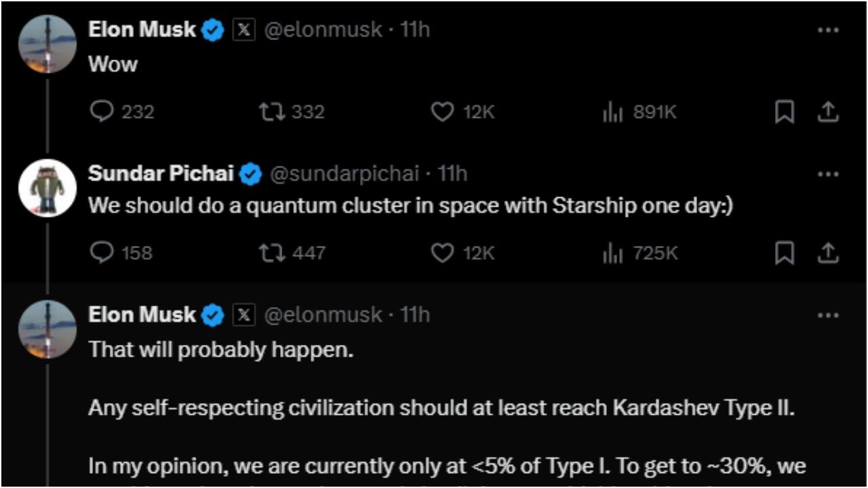The height and width of the screenshot is (488, 868).
Task: Reply to Sundar Pichai's quantum cluster tweet
Action: pos(102,253)
